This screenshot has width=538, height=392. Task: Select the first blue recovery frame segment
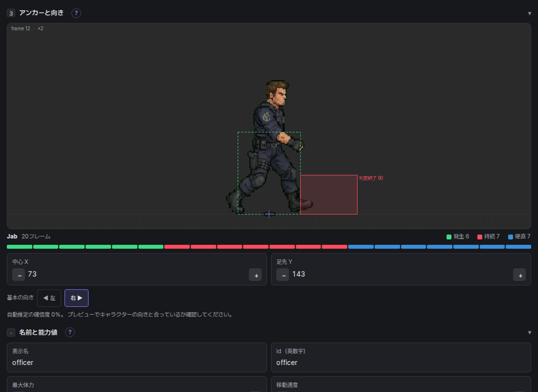click(x=361, y=246)
